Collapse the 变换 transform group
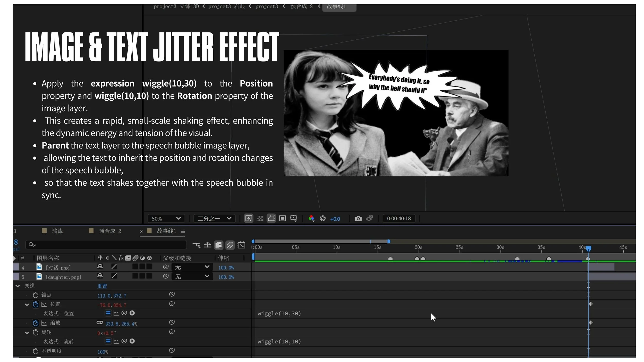The width and height of the screenshot is (644, 362). coord(18,286)
